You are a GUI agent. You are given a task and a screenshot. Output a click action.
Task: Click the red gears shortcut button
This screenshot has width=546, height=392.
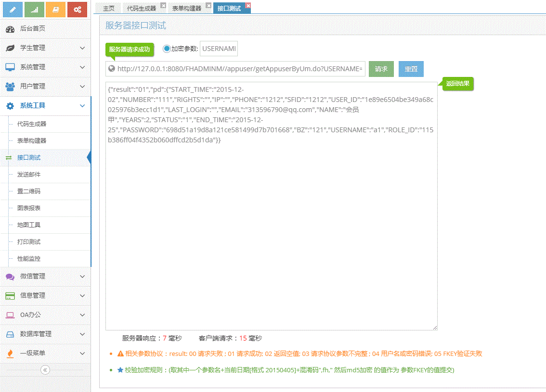point(78,10)
